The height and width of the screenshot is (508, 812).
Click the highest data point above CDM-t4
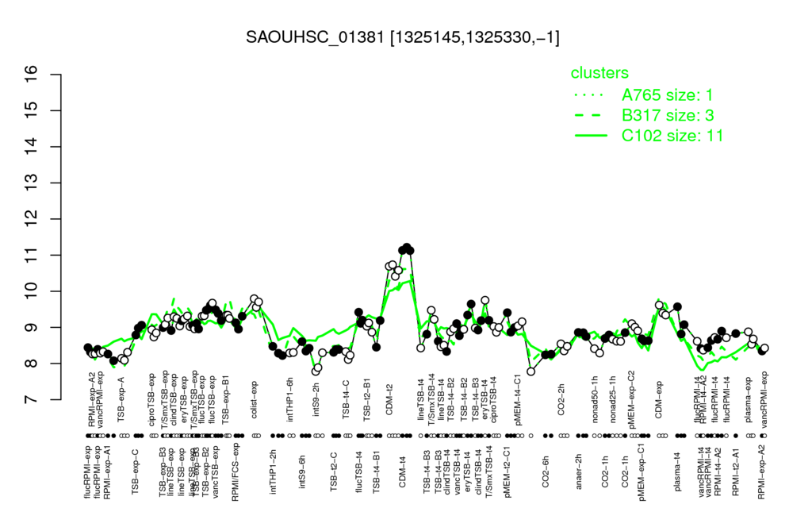click(x=407, y=248)
